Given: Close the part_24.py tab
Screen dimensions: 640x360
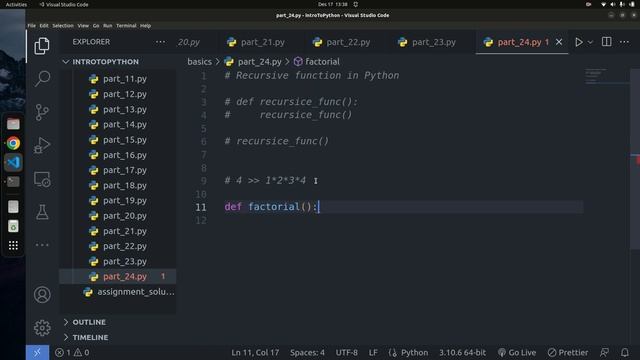Looking at the screenshot, I should coord(559,42).
